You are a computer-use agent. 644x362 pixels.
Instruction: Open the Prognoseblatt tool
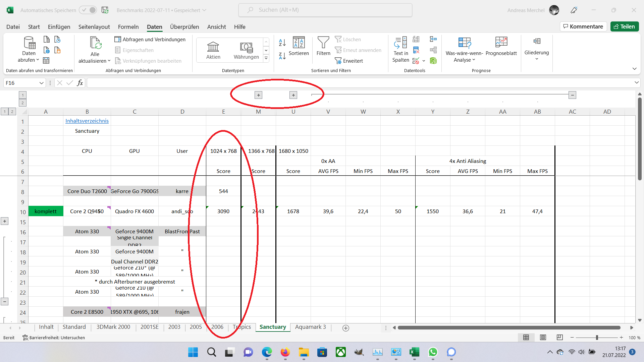point(501,43)
